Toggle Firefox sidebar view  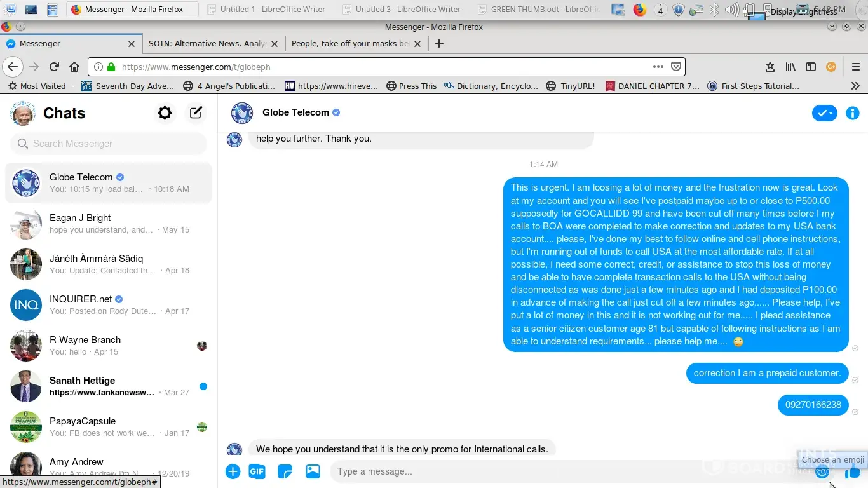(811, 67)
